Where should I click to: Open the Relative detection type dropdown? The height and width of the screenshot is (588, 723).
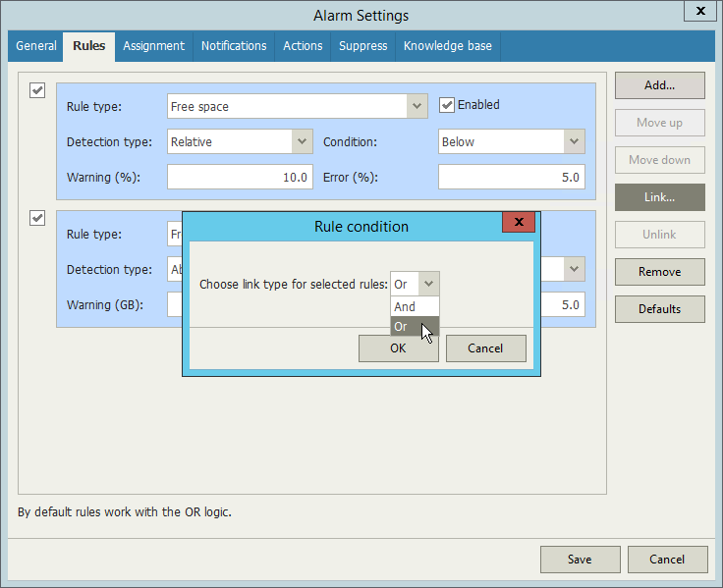tap(302, 141)
